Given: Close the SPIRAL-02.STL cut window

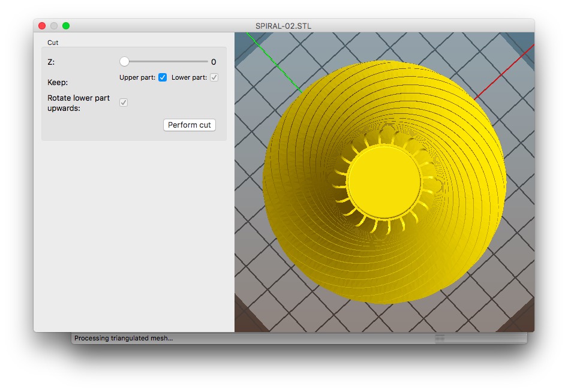Looking at the screenshot, I should pyautogui.click(x=42, y=26).
